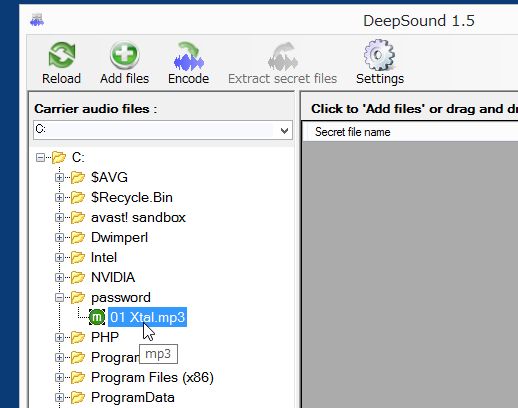The image size is (518, 408).
Task: Click the $AVG folder icon
Action: click(78, 177)
